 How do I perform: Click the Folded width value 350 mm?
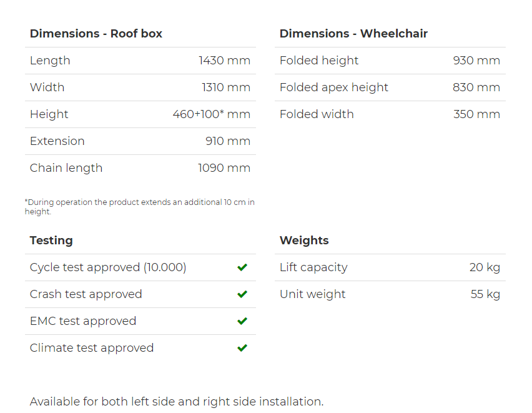[476, 114]
